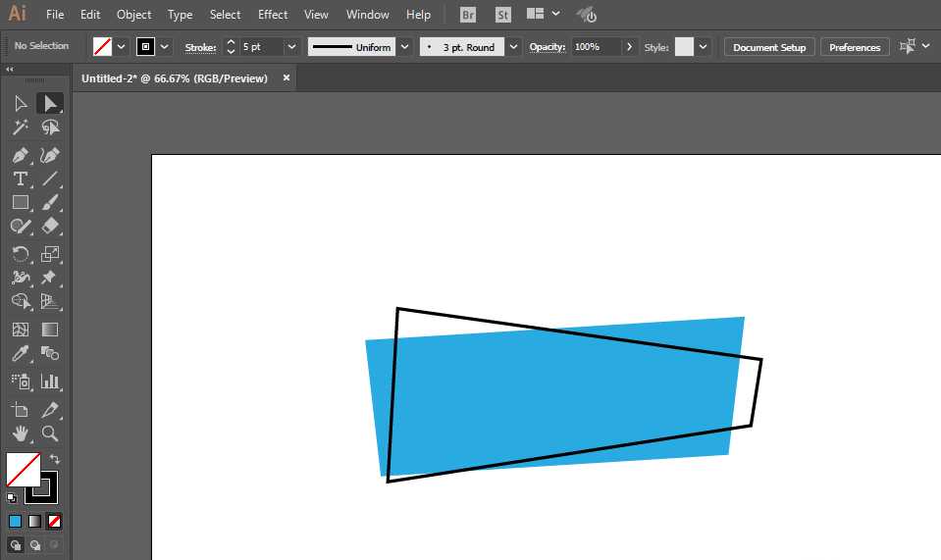The width and height of the screenshot is (941, 560).
Task: Select the Zoom tool
Action: [x=50, y=433]
